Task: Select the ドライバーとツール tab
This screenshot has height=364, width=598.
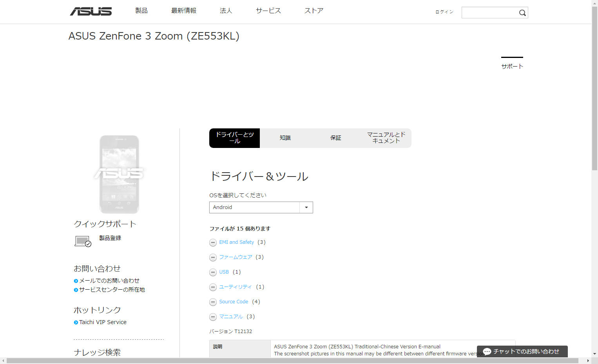Action: [235, 138]
